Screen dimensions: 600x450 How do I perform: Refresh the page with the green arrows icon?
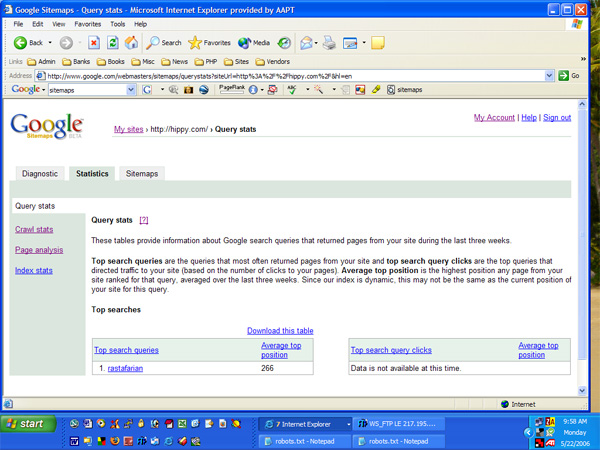(x=112, y=42)
